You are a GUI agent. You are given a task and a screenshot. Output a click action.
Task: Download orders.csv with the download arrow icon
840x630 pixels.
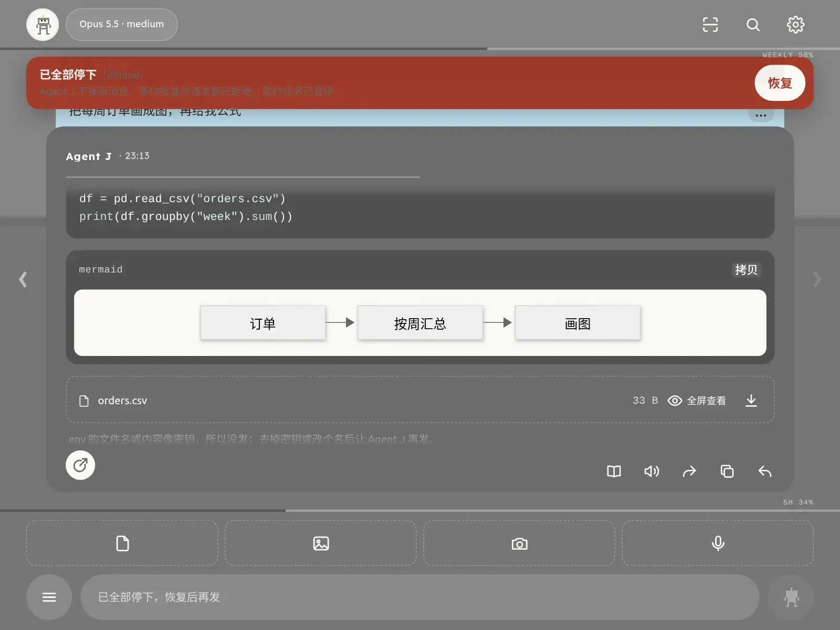click(x=751, y=401)
